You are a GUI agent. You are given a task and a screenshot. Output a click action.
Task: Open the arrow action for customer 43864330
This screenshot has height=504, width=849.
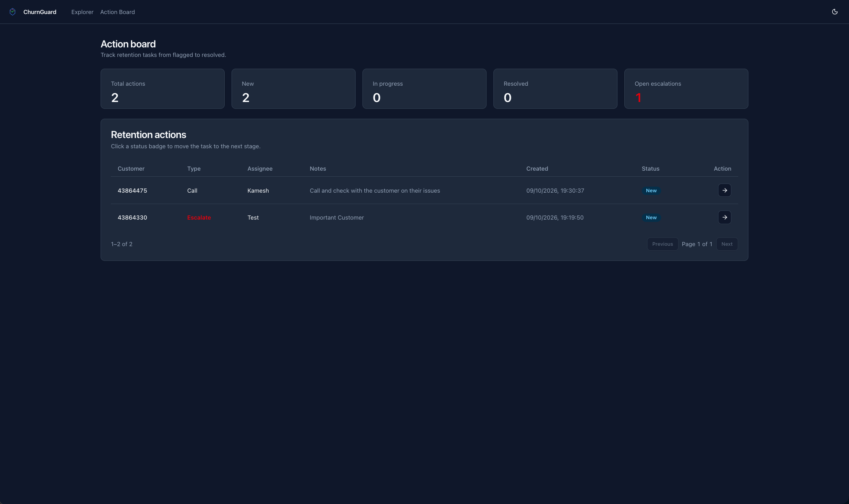[725, 217]
